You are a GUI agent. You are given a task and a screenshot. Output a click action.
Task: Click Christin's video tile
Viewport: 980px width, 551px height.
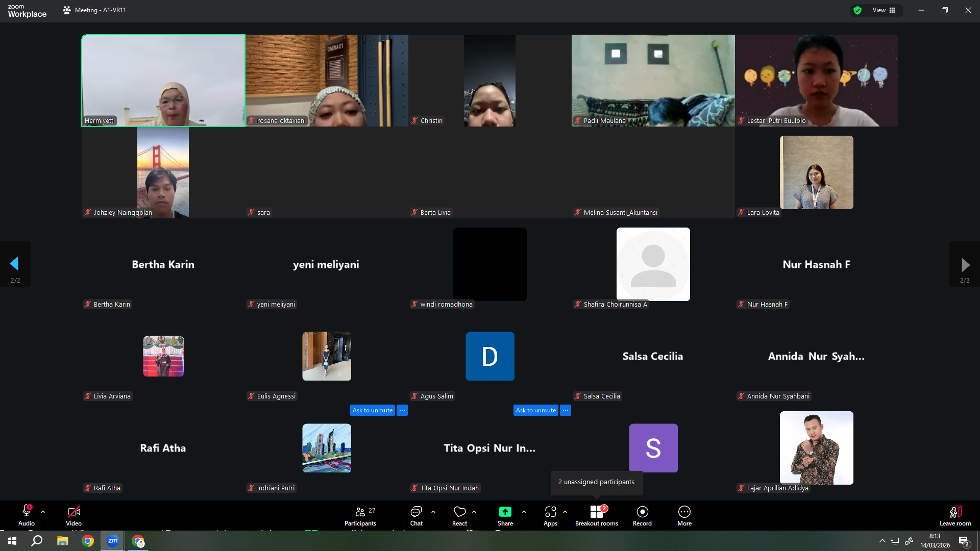coord(490,81)
